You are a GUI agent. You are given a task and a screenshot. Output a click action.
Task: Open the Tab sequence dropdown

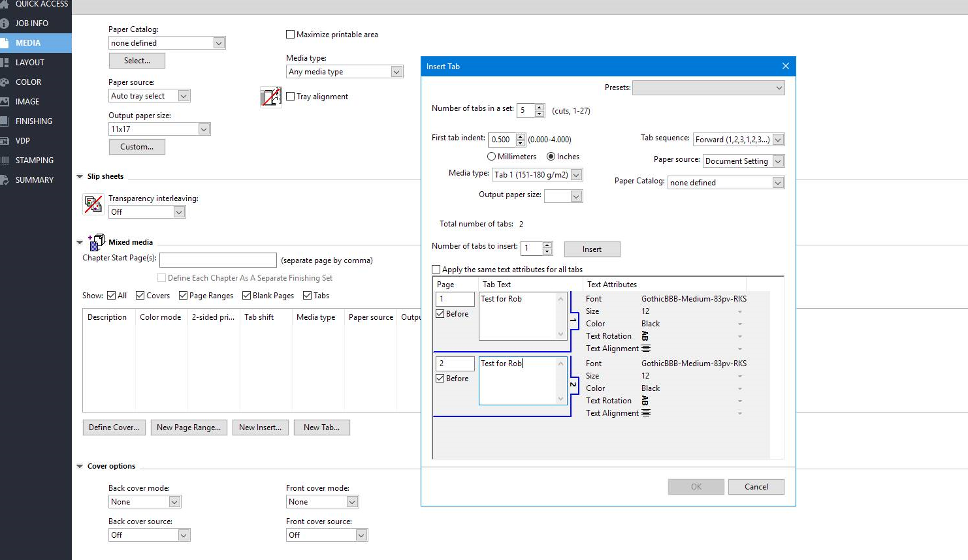(x=777, y=139)
